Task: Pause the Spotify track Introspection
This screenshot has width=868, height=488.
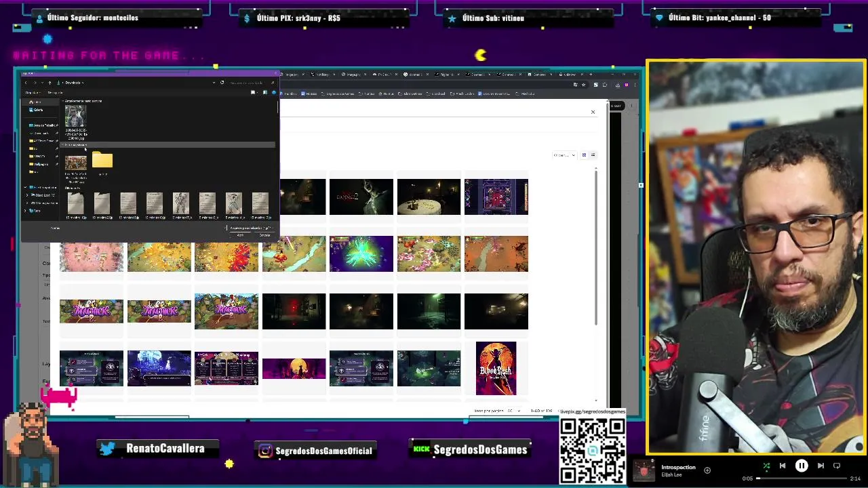Action: coord(801,466)
